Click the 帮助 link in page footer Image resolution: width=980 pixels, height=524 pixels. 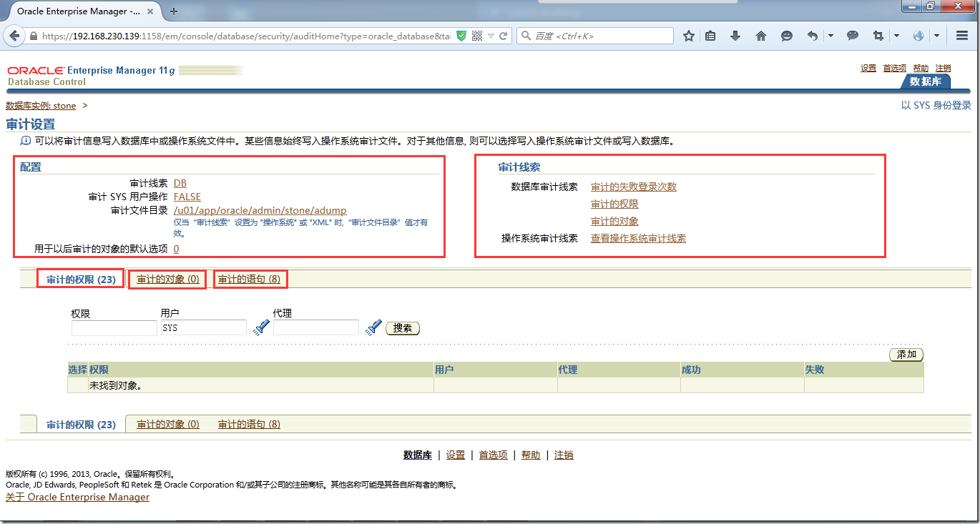pos(531,455)
